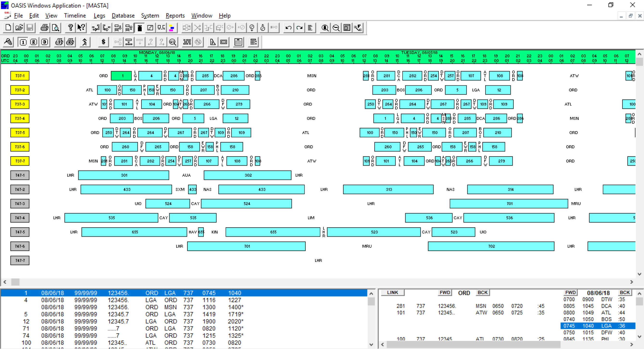
Task: Select flight 313 bar on the 747-2 row
Action: [388, 189]
